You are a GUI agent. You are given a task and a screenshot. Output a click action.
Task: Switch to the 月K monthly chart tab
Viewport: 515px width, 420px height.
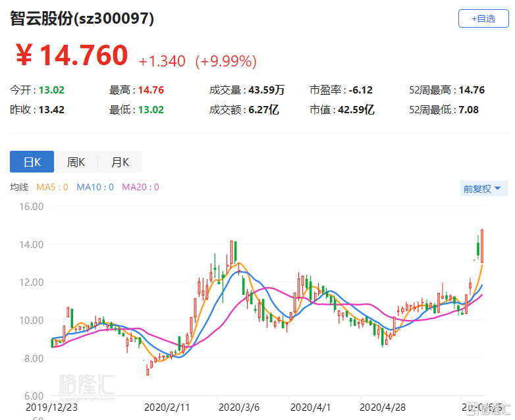pyautogui.click(x=121, y=161)
